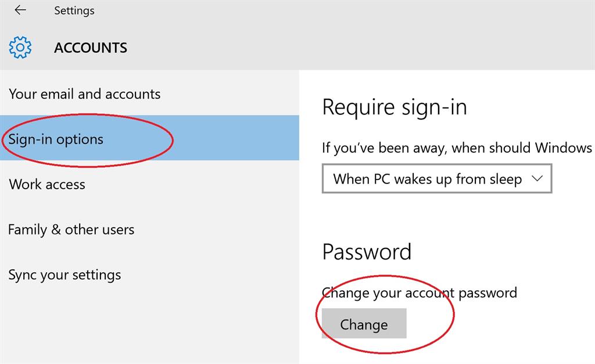Click the Settings gear icon
595x364 pixels.
20,48
